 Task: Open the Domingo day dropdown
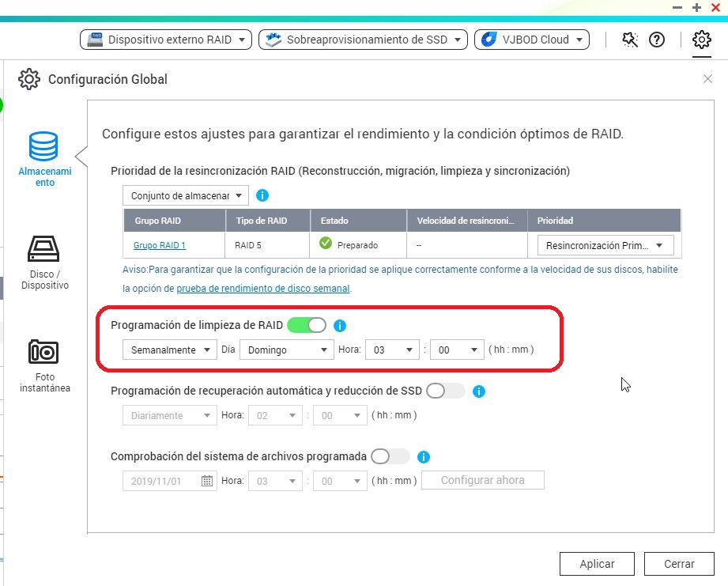(286, 350)
